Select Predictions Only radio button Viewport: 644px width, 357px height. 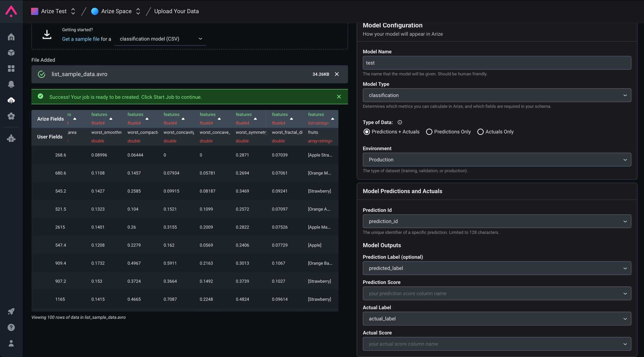click(x=429, y=132)
